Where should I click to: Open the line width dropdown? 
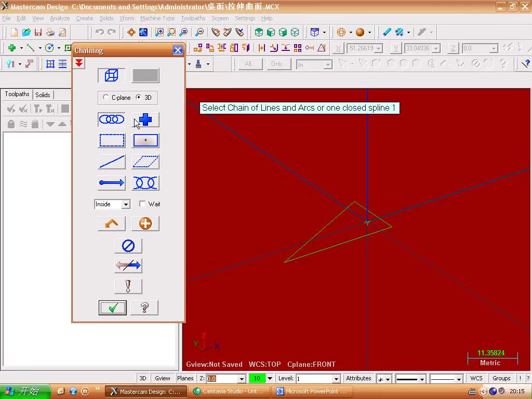(x=458, y=379)
